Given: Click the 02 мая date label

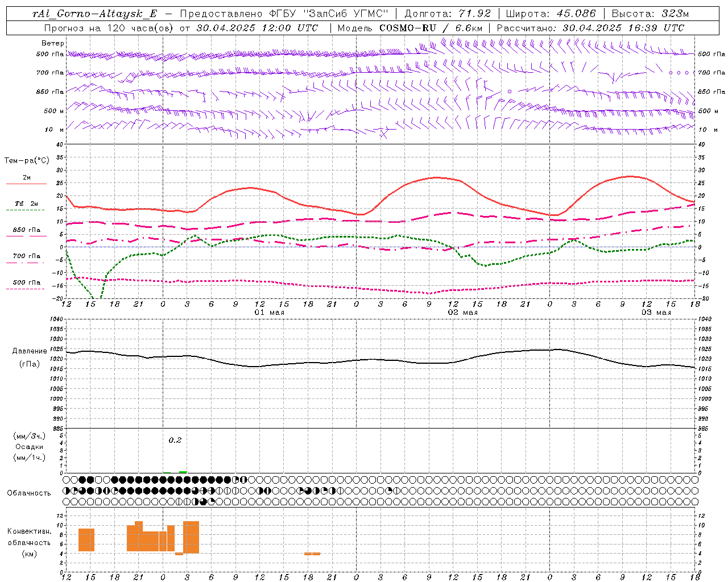Looking at the screenshot, I should pyautogui.click(x=463, y=313).
